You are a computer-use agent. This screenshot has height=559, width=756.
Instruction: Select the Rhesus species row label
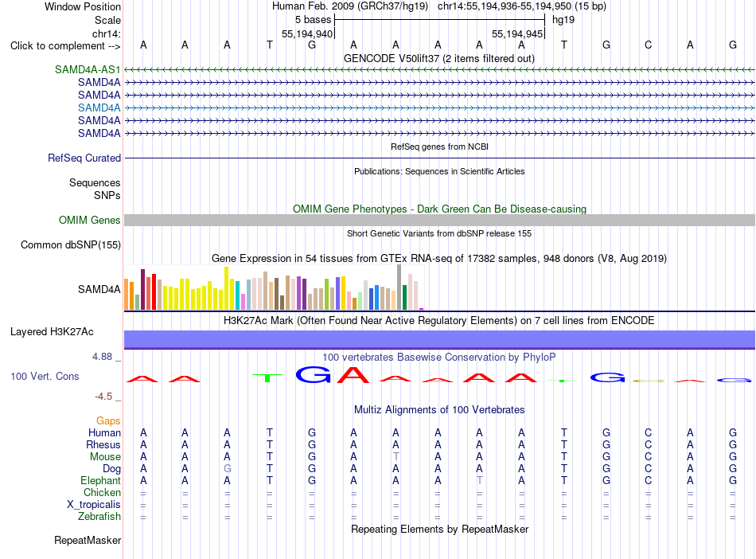(x=103, y=444)
